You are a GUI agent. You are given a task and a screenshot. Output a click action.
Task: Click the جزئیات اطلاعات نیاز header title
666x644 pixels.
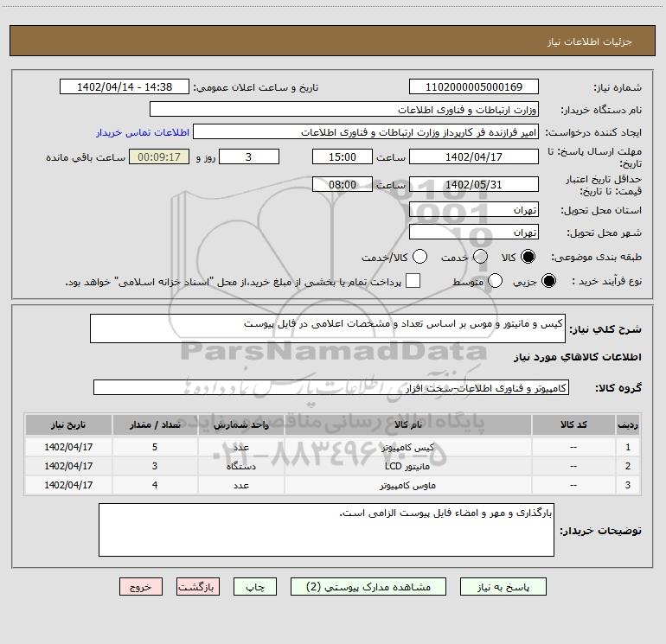590,41
